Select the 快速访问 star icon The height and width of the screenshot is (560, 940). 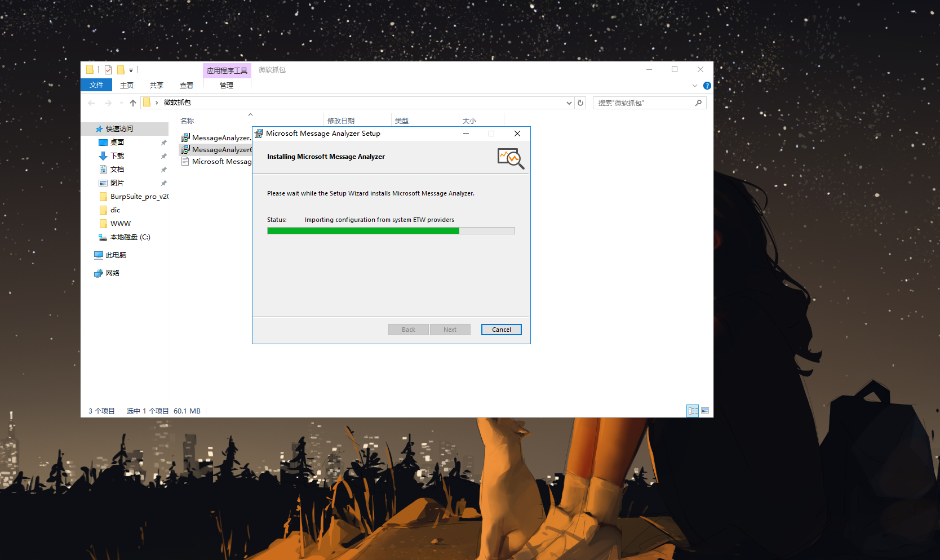tap(99, 129)
